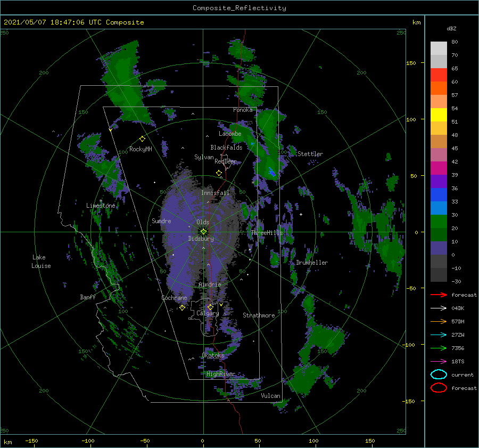
Task: Click the RedDeer city label
Action: point(226,161)
